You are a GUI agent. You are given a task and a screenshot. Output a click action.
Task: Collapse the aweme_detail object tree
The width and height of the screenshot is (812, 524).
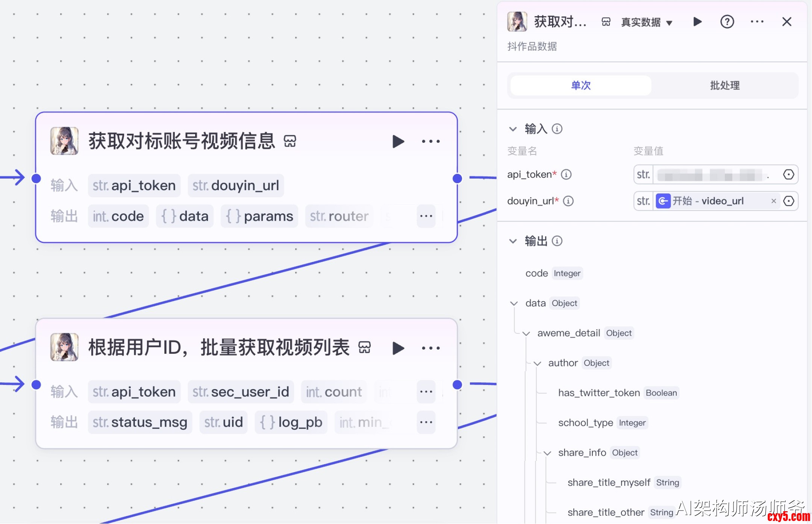point(526,333)
